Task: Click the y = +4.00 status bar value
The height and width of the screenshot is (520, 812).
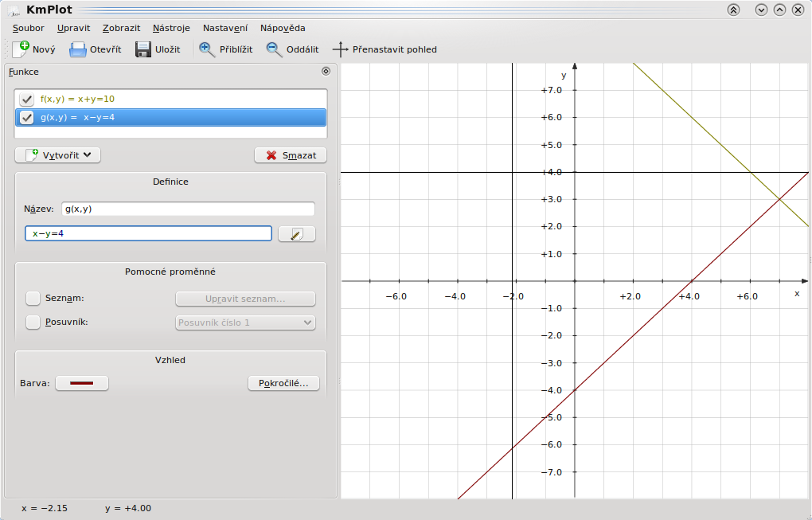Action: click(128, 509)
